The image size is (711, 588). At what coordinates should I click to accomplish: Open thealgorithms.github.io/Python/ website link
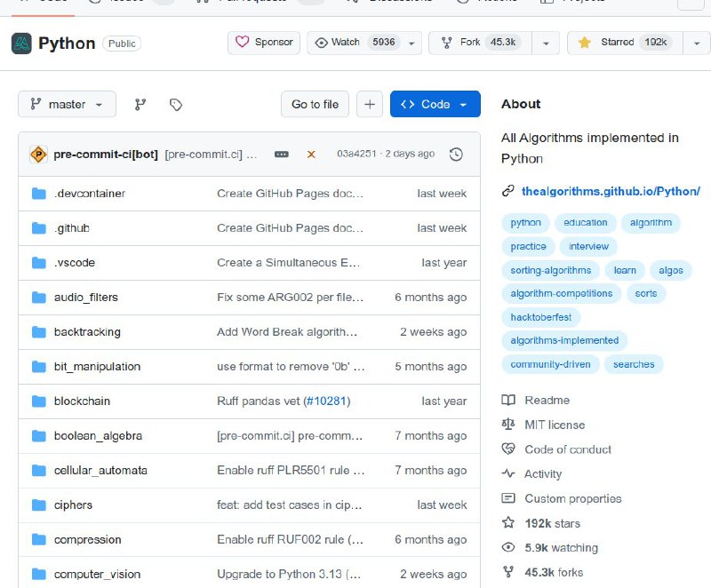pyautogui.click(x=611, y=191)
